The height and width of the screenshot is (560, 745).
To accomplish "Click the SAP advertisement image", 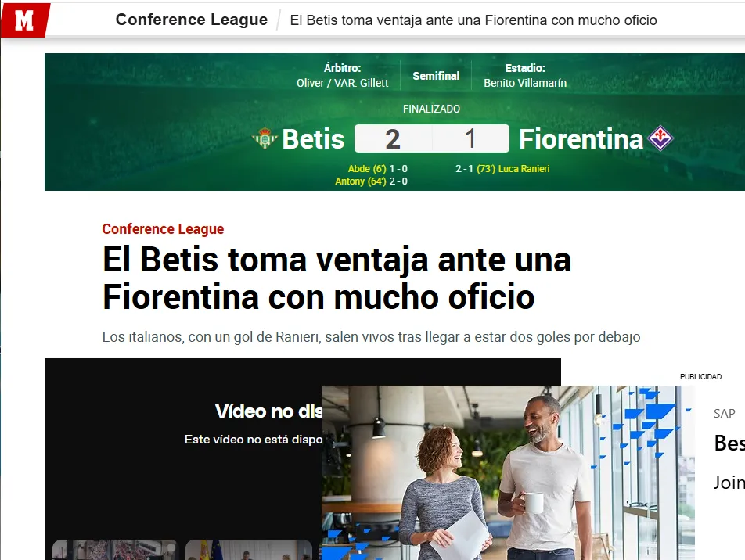I will (508, 472).
